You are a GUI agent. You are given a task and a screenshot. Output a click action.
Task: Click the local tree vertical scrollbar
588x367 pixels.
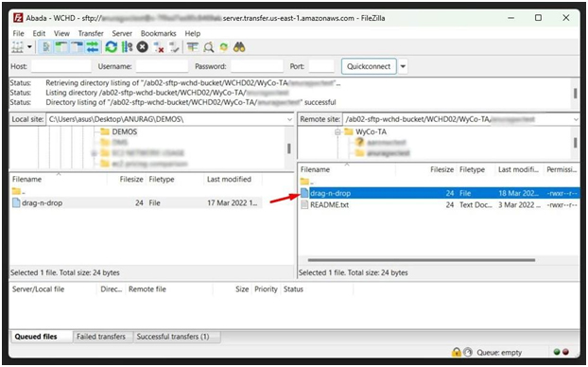tap(289, 149)
